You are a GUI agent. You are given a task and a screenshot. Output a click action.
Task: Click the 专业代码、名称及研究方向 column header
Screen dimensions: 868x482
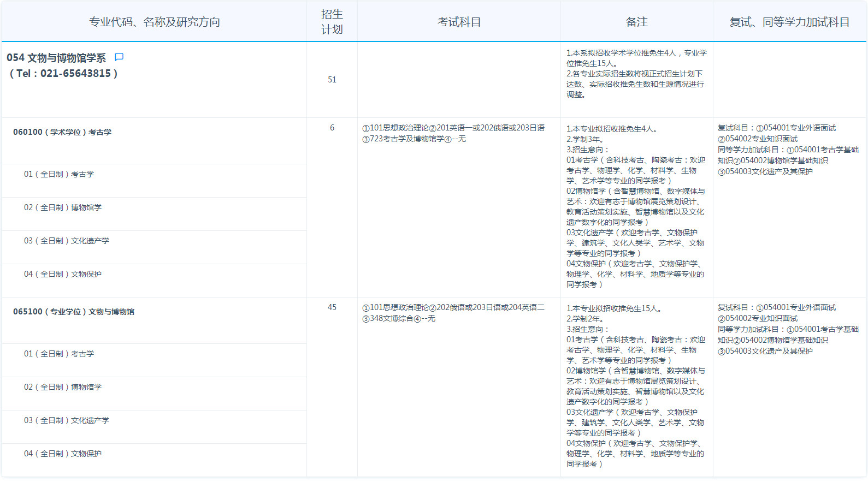tap(155, 22)
